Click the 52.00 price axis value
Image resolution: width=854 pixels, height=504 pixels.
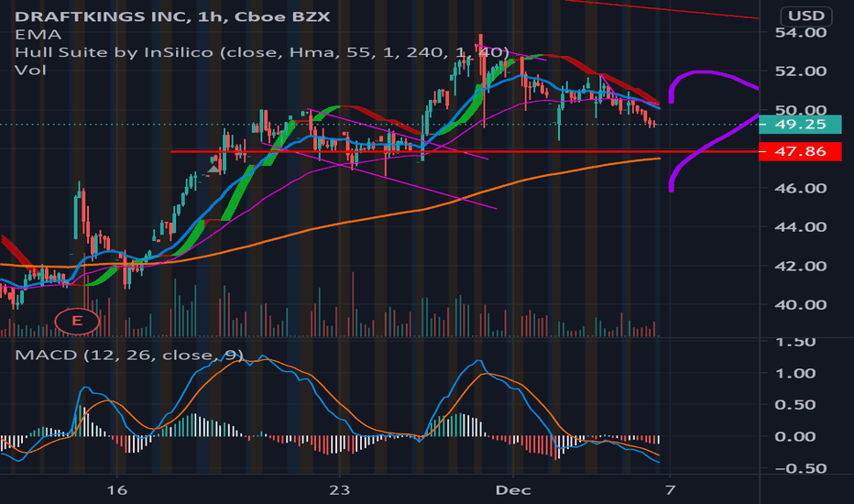click(x=800, y=71)
